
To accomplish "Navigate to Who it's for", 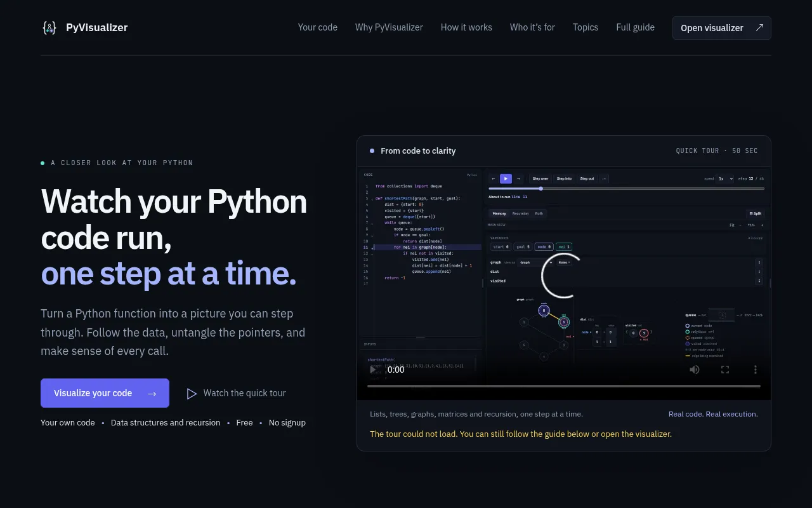I will tap(532, 28).
